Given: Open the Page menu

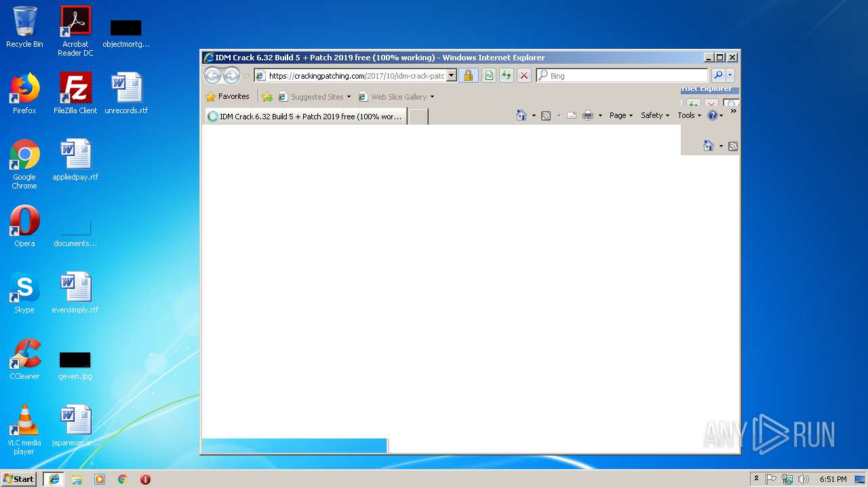Looking at the screenshot, I should coord(621,115).
